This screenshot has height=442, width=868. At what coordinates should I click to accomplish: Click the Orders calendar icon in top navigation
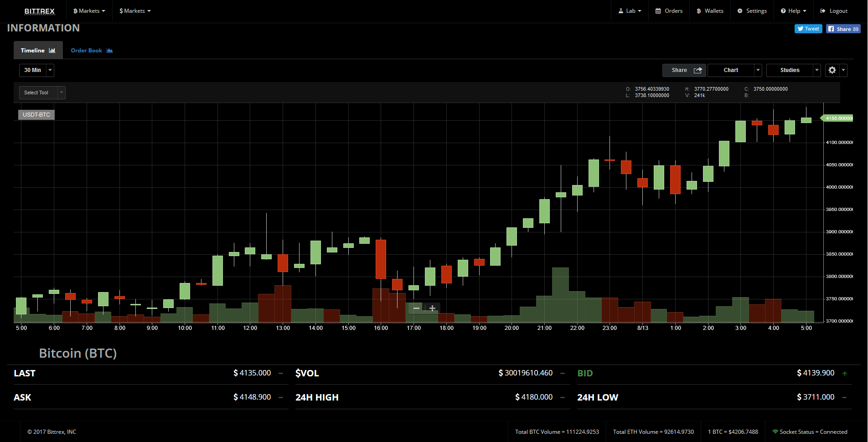pos(657,10)
